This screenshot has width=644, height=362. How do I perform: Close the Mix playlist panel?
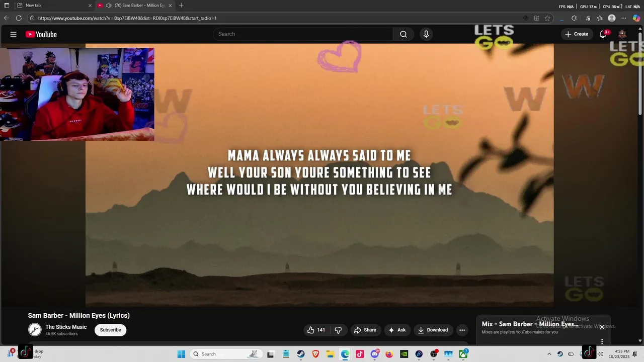click(602, 327)
